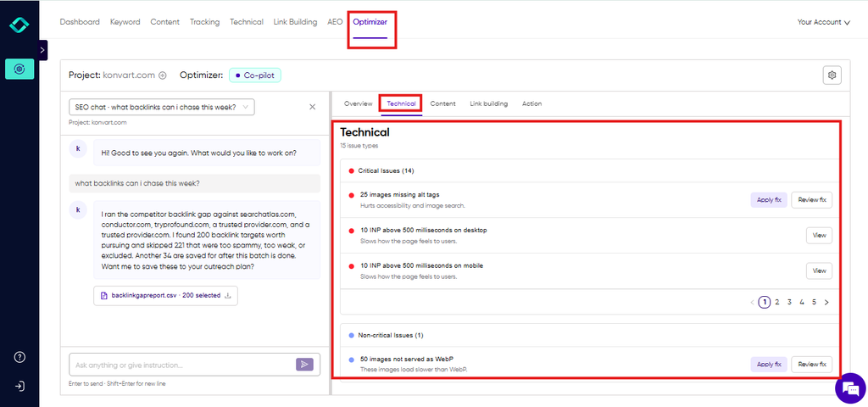Go to the previous page of critical issues
This screenshot has width=868, height=407.
pos(752,303)
